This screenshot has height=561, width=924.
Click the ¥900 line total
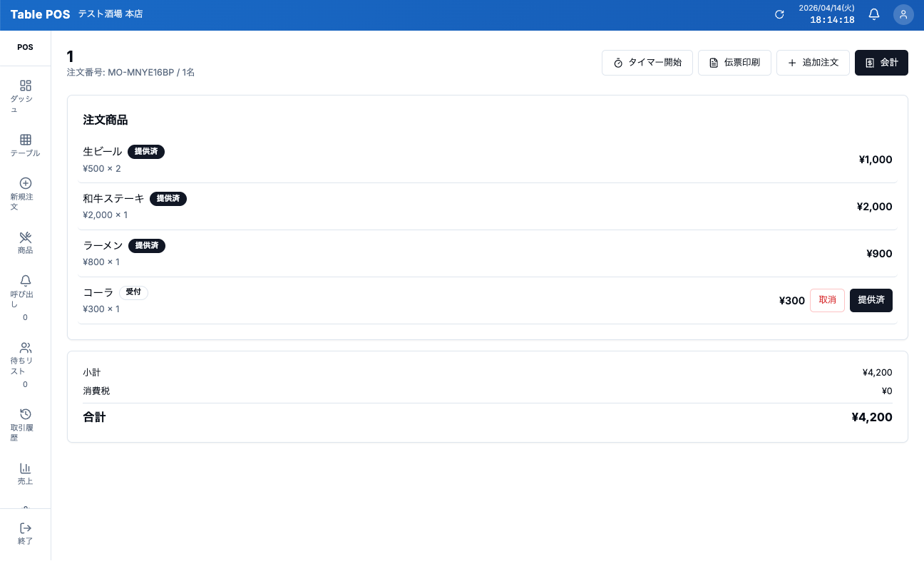(x=879, y=254)
